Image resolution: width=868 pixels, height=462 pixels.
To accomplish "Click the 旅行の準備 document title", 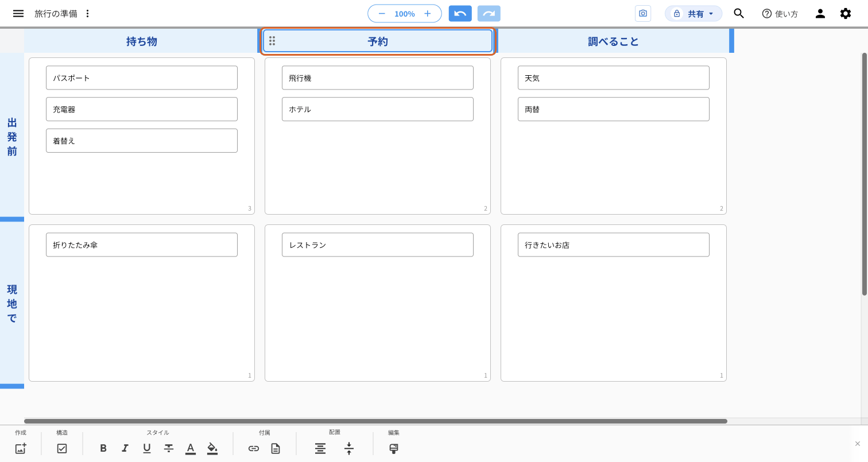I will 56,13.
